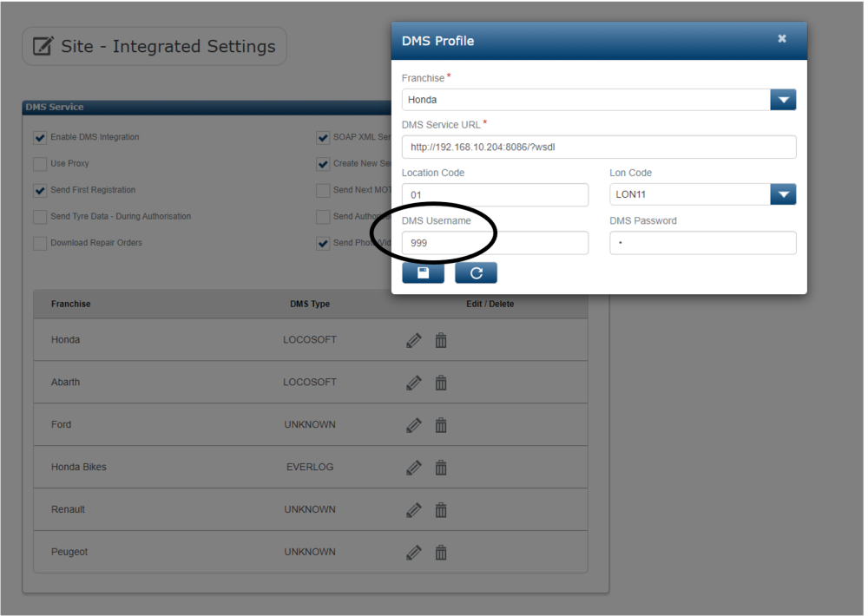Toggle the Send Photo checkbox
868x616 pixels.
tap(323, 244)
